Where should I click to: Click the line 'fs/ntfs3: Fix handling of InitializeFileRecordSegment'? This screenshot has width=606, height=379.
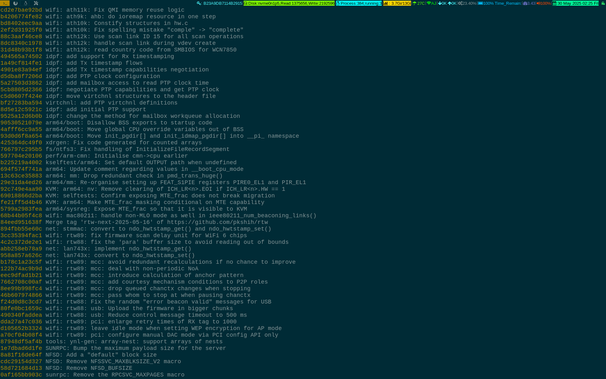pos(137,149)
